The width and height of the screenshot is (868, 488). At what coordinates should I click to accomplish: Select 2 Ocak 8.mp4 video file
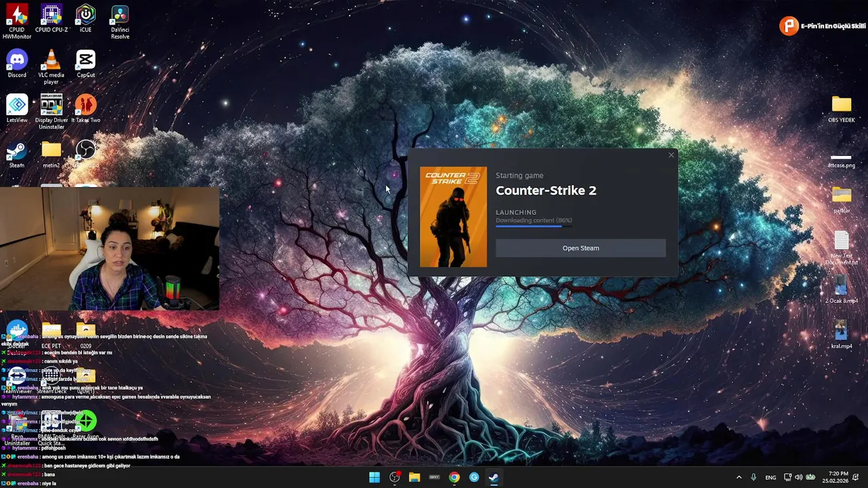pyautogui.click(x=842, y=289)
